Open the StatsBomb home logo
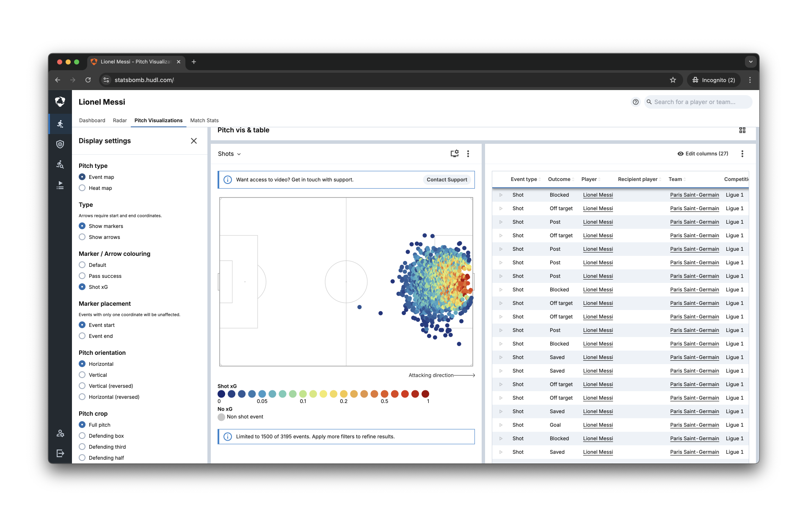 click(x=60, y=101)
